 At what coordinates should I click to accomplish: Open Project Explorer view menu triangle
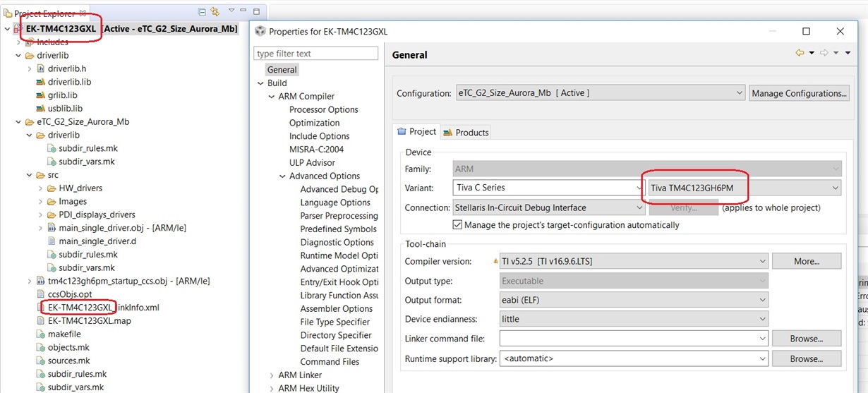click(x=231, y=11)
